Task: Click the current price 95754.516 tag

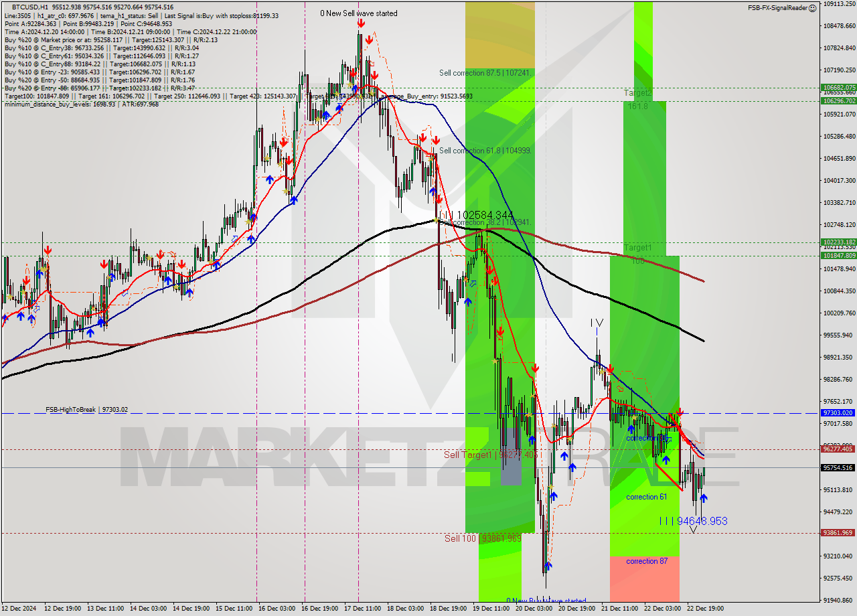Action: 838,467
